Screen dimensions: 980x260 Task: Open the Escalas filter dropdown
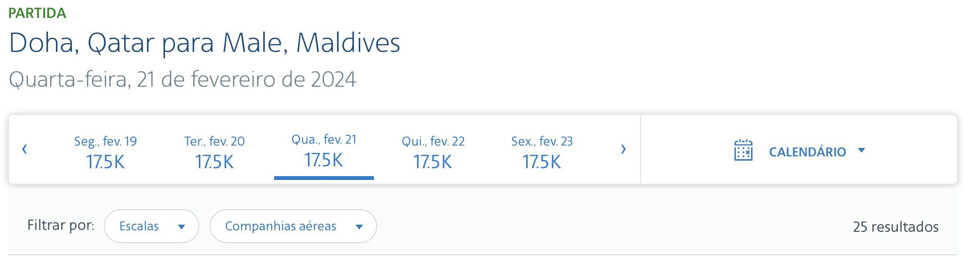click(151, 226)
